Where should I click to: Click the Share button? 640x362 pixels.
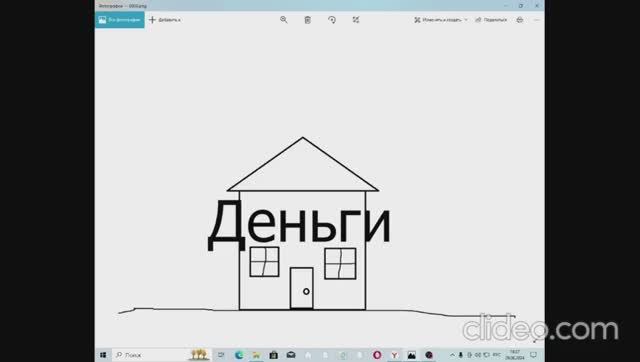[x=491, y=20]
